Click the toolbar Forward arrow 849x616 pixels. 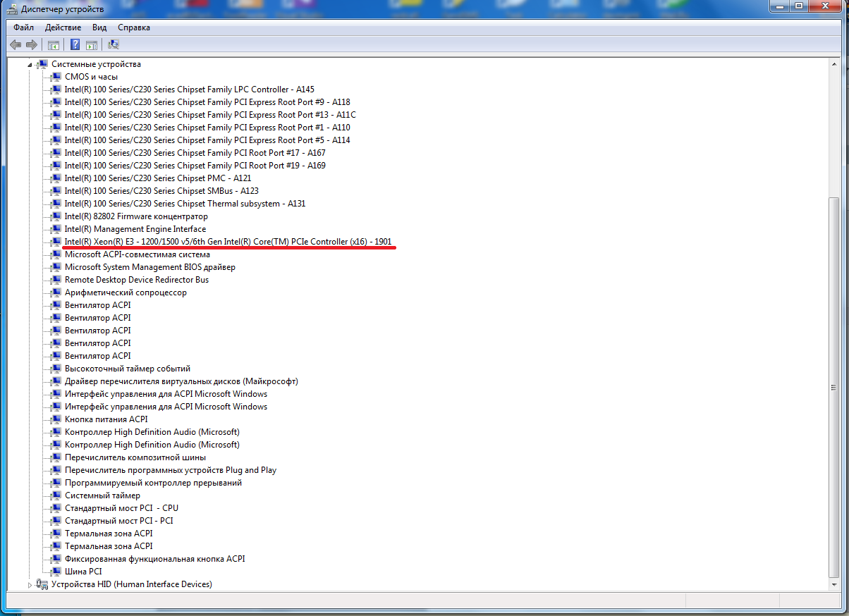point(31,45)
